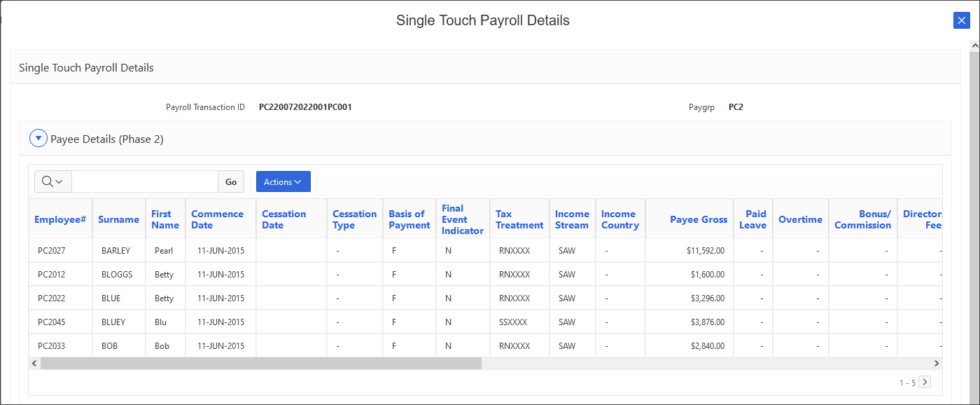Click the Commence Date column header
Screen dimensions: 980x405
click(218, 219)
